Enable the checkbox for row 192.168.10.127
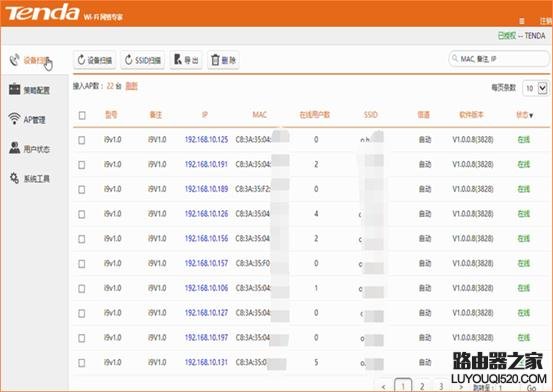Screen dimensions: 553x392 [81, 313]
